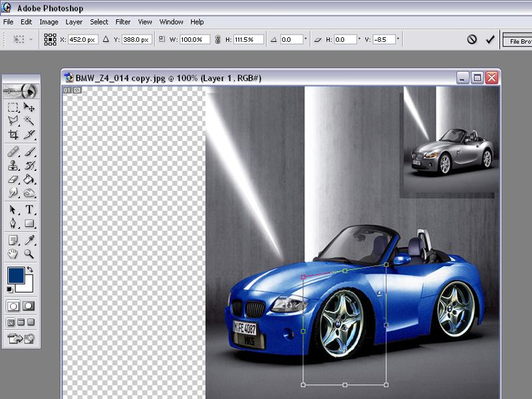
Task: Open the View menu
Action: tap(145, 22)
